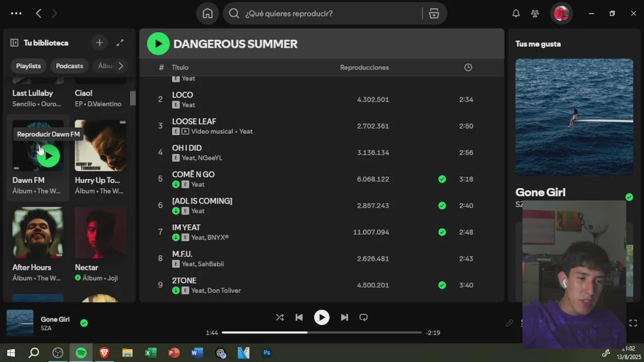Toggle repeat mode
The width and height of the screenshot is (644, 362).
[x=363, y=317]
